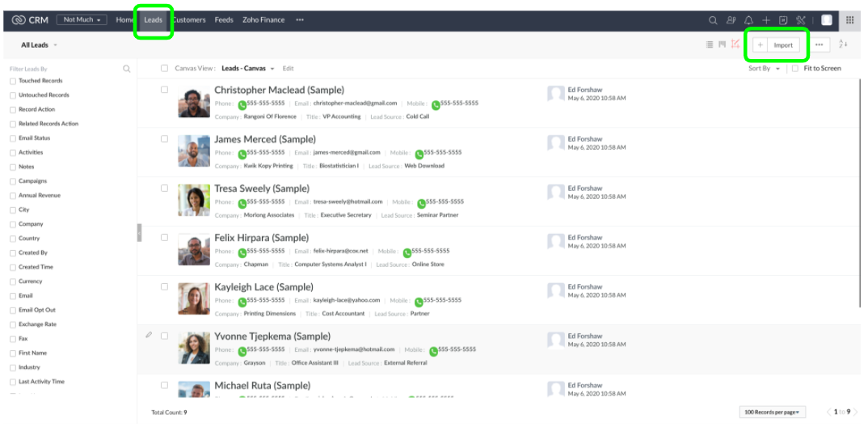
Task: Open the user profile avatar
Action: 827,20
